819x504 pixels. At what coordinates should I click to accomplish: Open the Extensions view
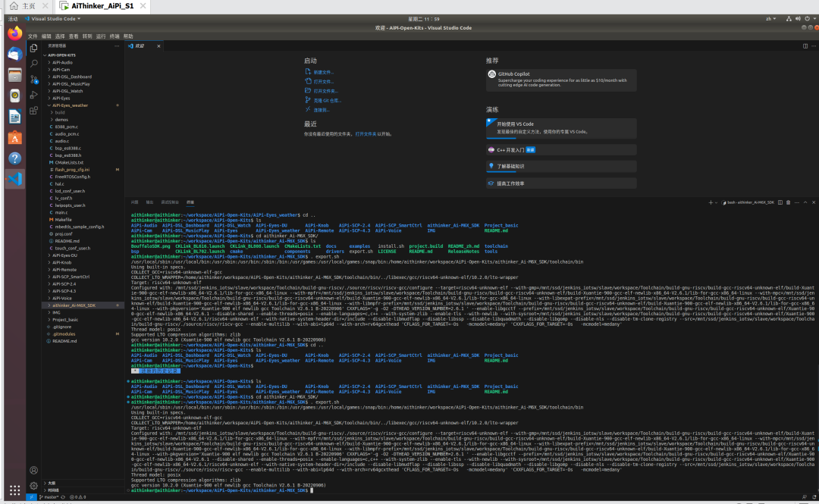[34, 111]
